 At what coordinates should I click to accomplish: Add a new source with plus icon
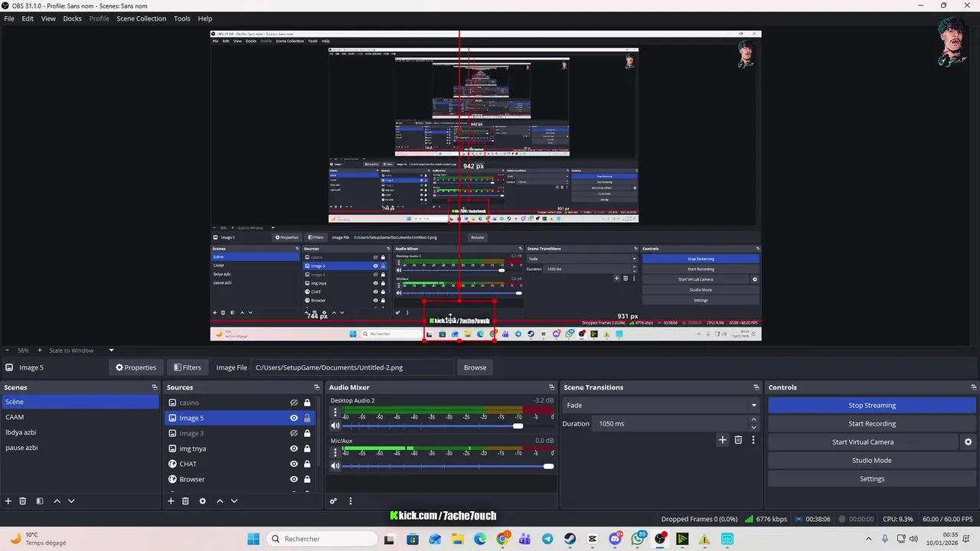point(171,500)
